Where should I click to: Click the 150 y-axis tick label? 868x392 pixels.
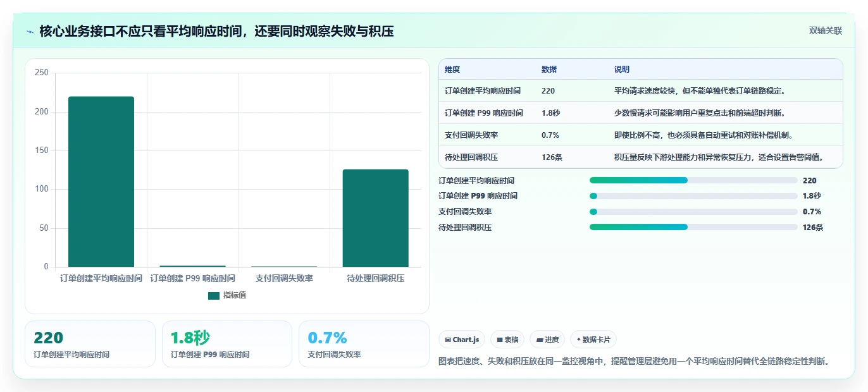[x=42, y=150]
